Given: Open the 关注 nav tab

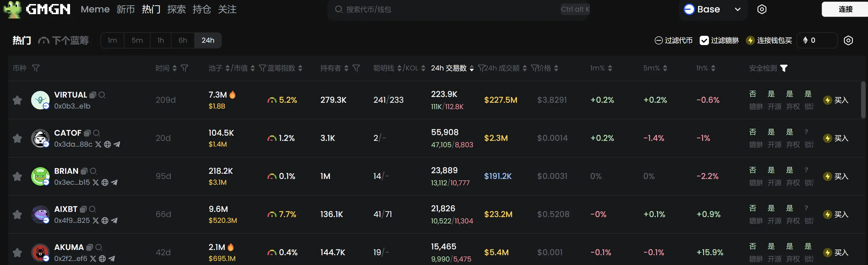Looking at the screenshot, I should tap(227, 10).
